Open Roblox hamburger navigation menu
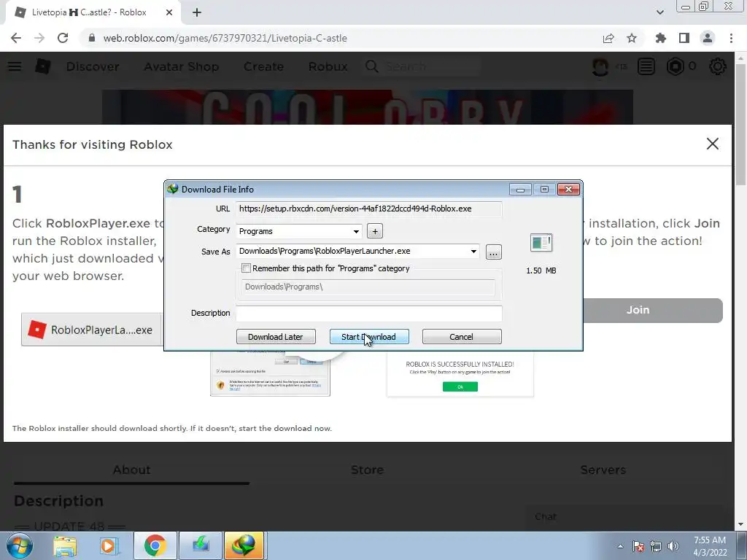This screenshot has width=747, height=560. coord(15,66)
